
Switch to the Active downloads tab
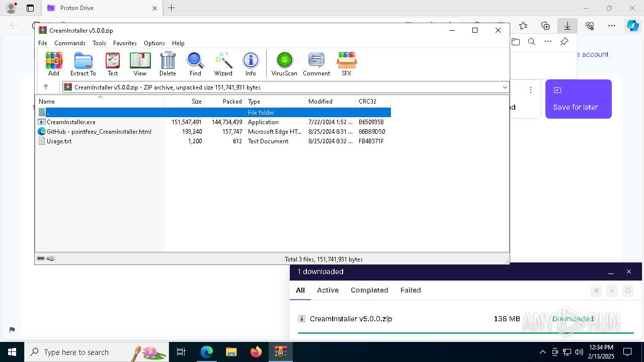[328, 290]
